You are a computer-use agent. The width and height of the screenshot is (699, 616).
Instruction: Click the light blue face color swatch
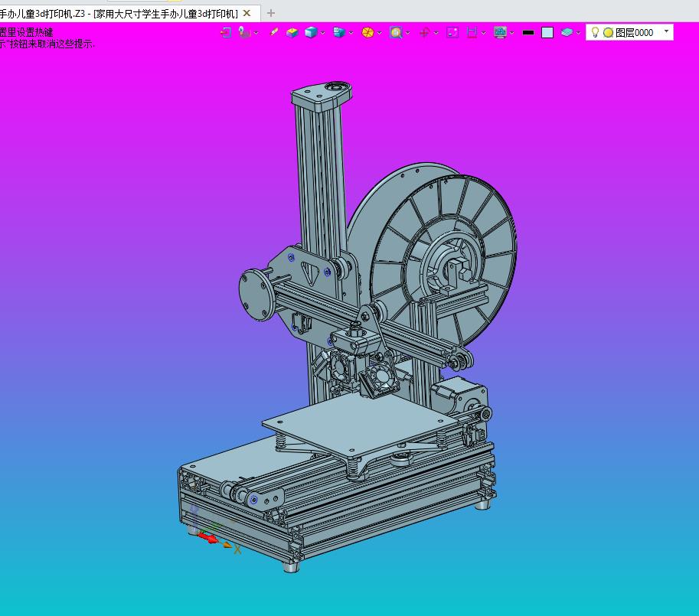coord(547,32)
